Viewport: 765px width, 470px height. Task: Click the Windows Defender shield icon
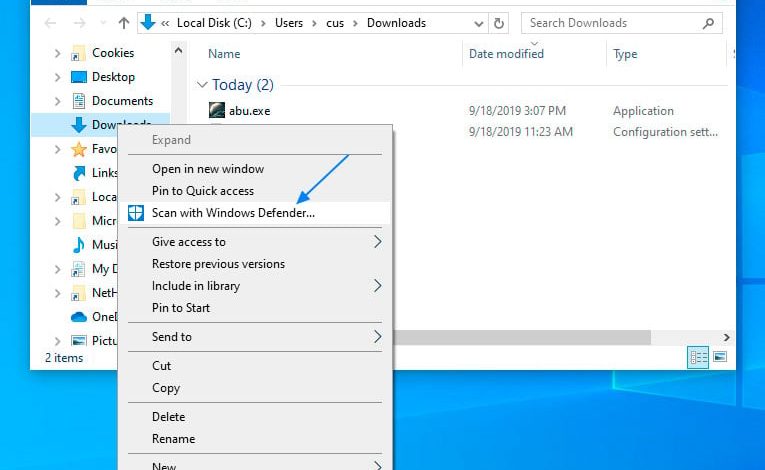point(136,213)
